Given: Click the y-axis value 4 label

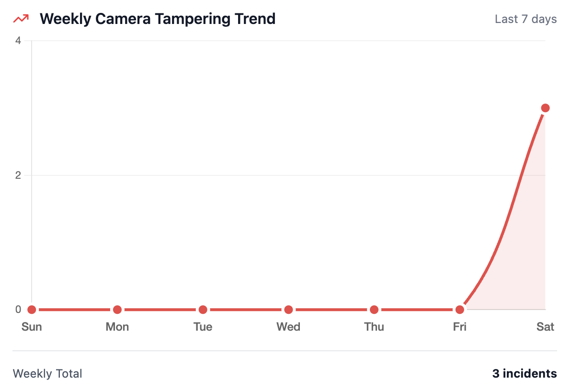Looking at the screenshot, I should point(18,41).
